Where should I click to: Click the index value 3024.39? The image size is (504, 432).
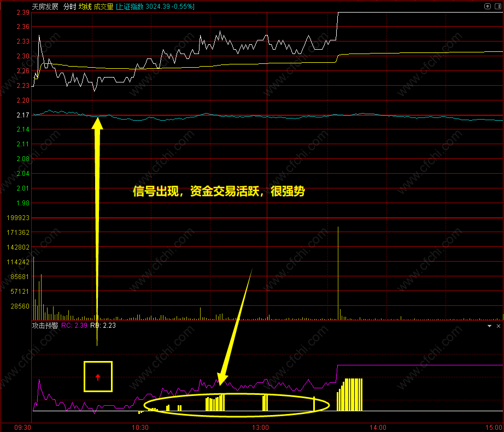(158, 7)
